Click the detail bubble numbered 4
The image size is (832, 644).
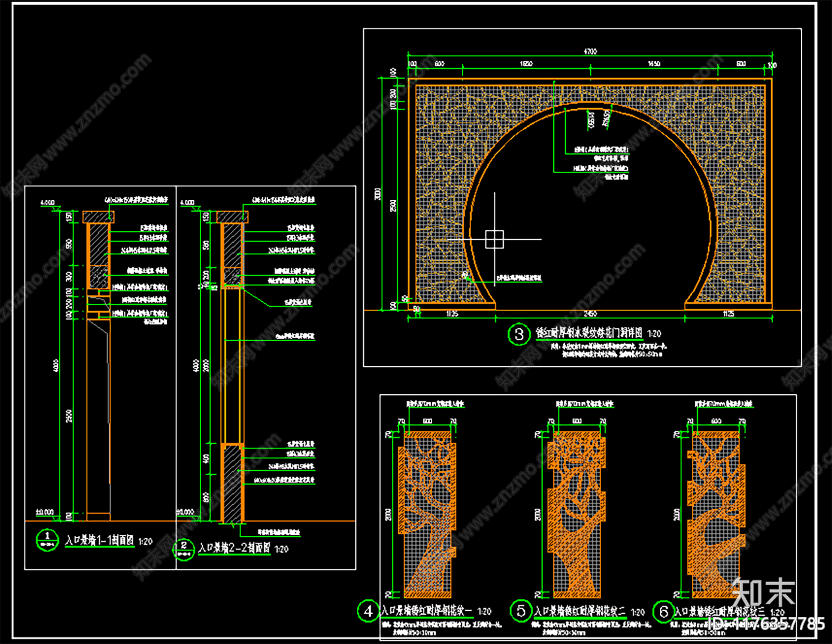(x=368, y=611)
